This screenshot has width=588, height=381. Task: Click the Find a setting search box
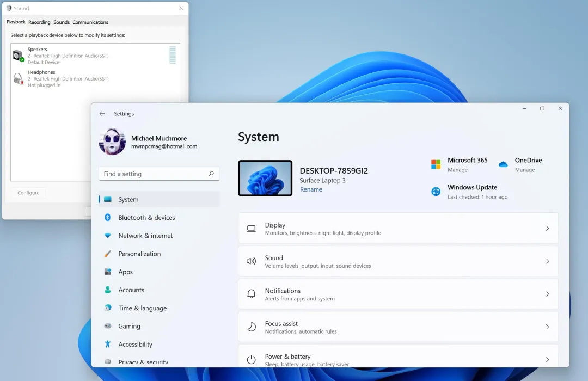pos(159,174)
